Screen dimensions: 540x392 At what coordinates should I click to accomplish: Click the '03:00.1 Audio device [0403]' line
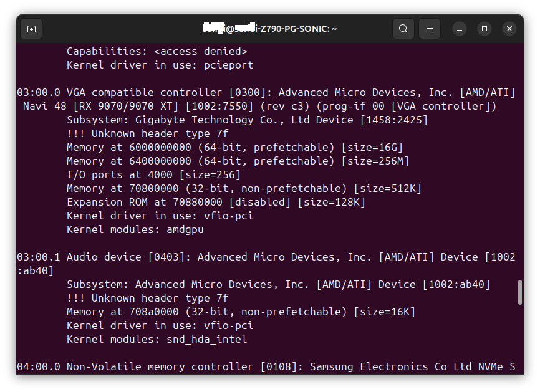coord(266,257)
